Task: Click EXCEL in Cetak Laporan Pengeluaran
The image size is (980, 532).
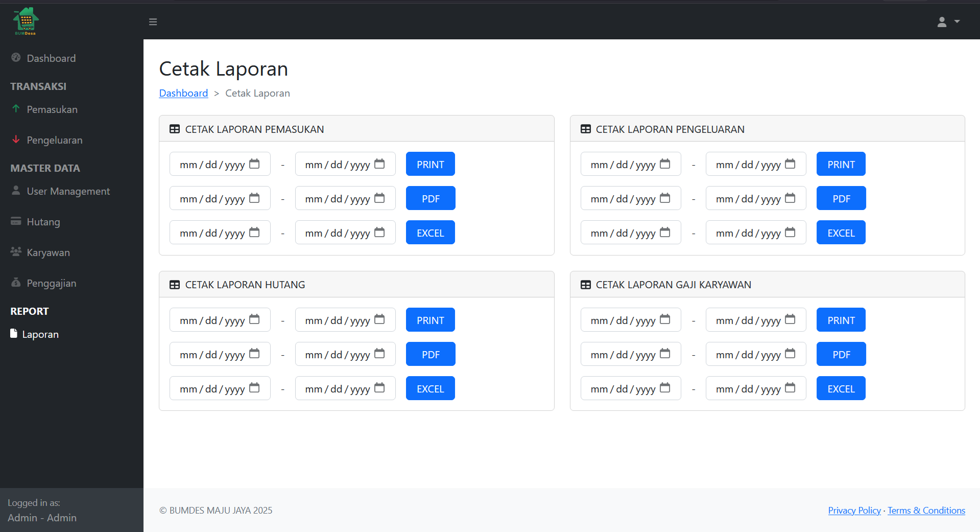Action: (841, 233)
